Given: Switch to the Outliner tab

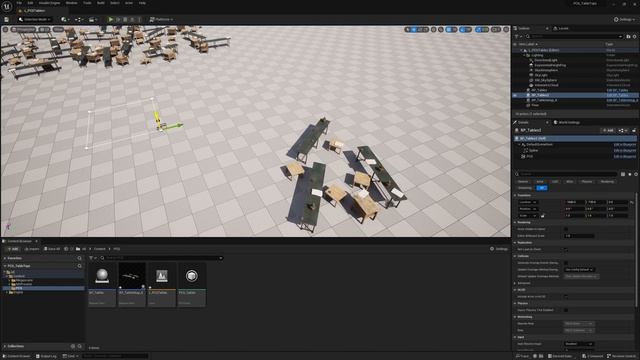Looking at the screenshot, I should tap(524, 28).
